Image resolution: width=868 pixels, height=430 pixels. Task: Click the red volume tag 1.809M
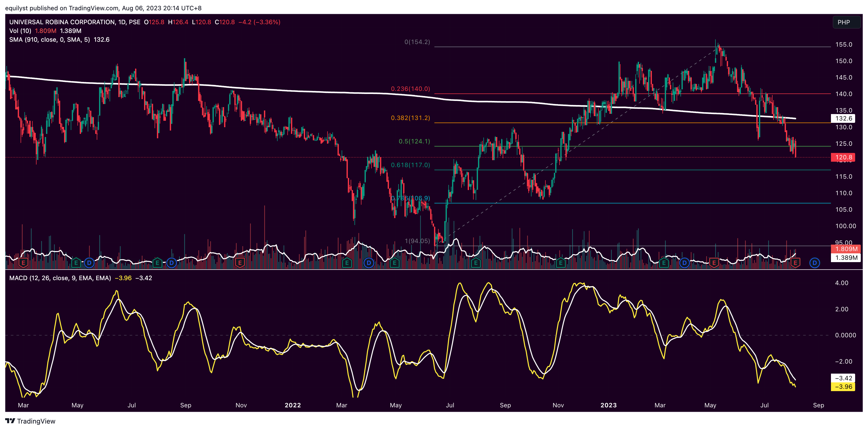(845, 249)
